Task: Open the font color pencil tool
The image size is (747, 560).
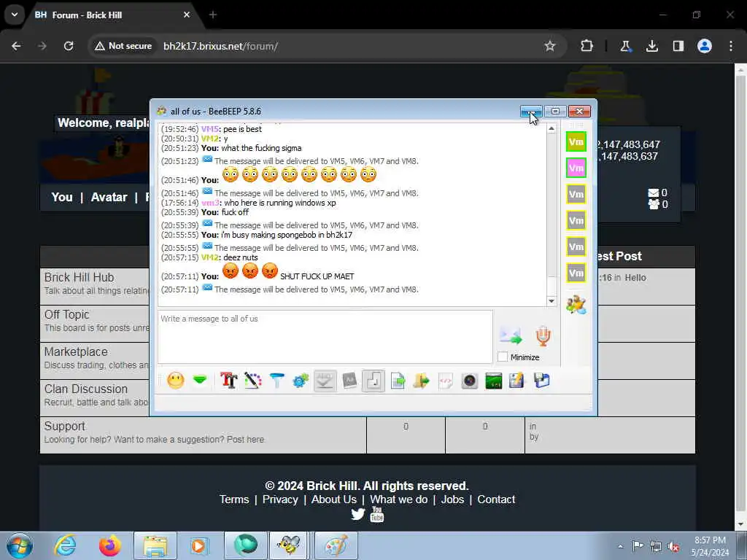Action: [253, 381]
